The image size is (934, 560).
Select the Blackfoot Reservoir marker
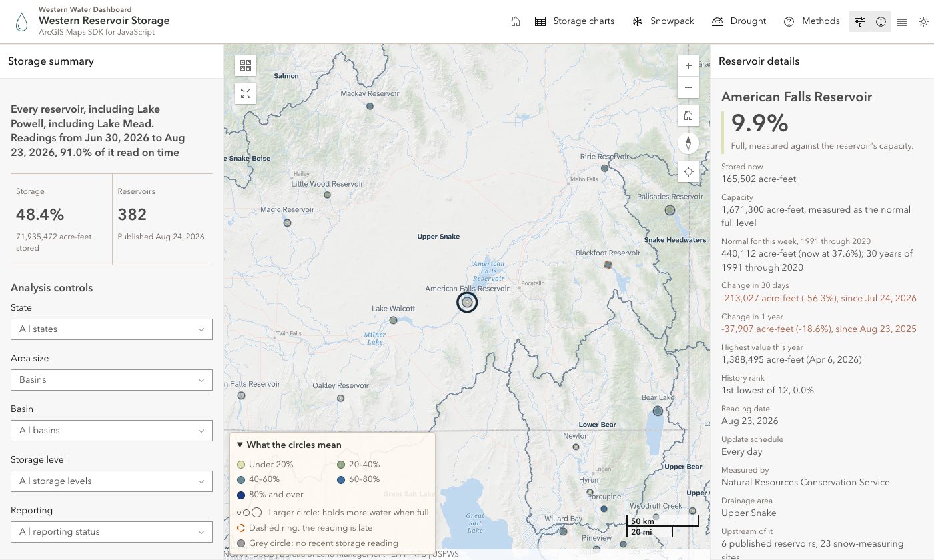(608, 265)
